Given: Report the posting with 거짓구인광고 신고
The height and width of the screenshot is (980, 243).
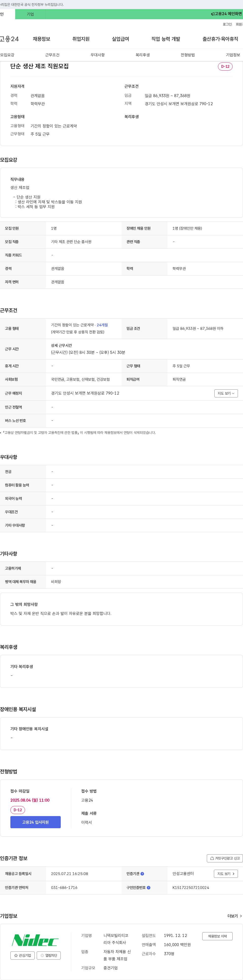Looking at the screenshot, I should point(225,858).
